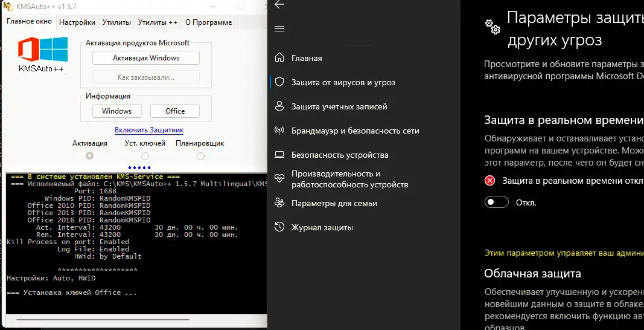Click the Kill Process on port: Enabled line
This screenshot has height=330, width=644.
point(68,242)
